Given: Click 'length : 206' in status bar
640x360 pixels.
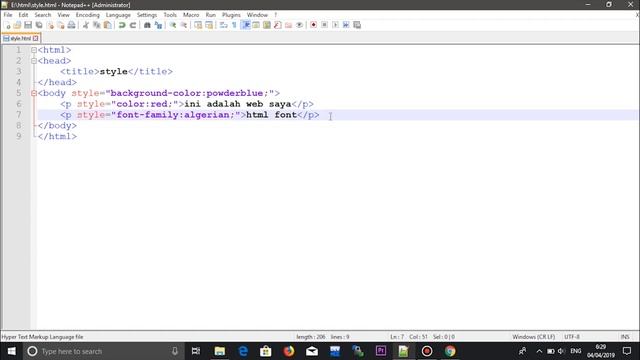Looking at the screenshot, I should click(311, 337).
